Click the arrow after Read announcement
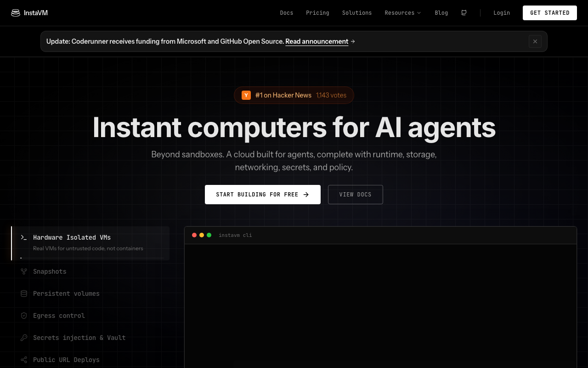Viewport: 588px width, 368px height. click(353, 41)
